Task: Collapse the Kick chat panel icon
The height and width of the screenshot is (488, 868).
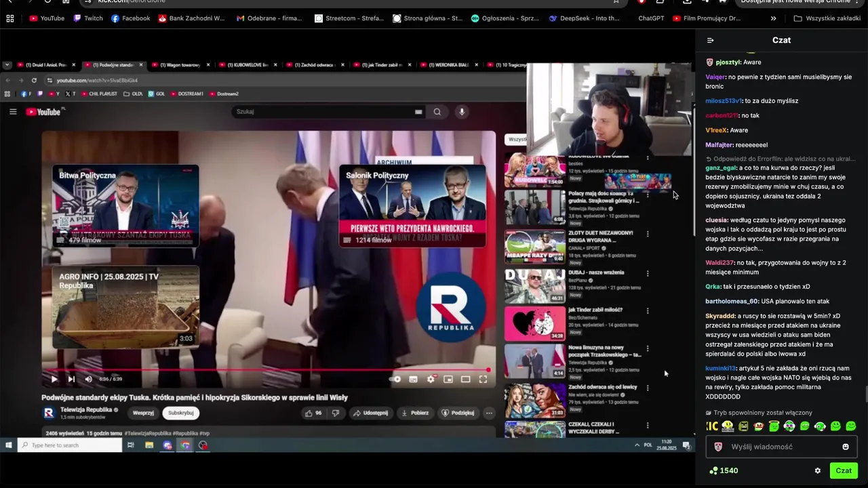Action: coord(710,41)
